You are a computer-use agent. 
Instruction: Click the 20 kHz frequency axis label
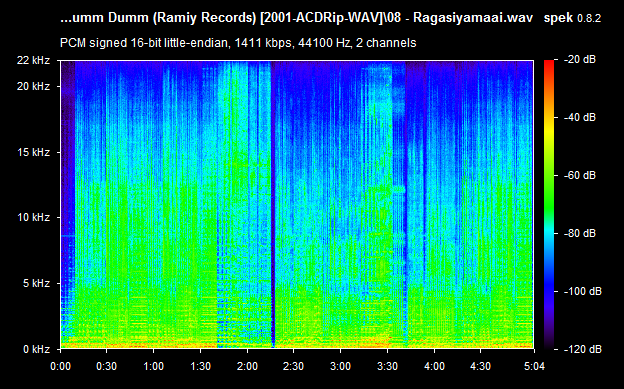point(33,86)
